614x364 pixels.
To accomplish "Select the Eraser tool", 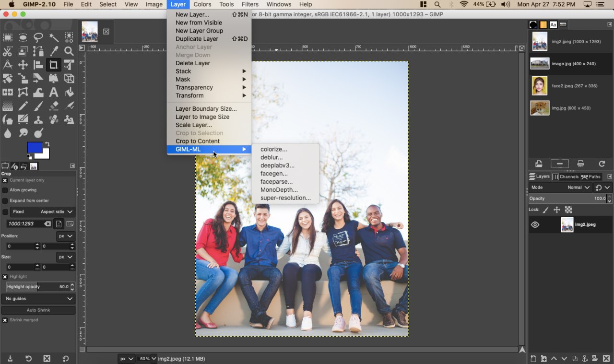I will (54, 106).
